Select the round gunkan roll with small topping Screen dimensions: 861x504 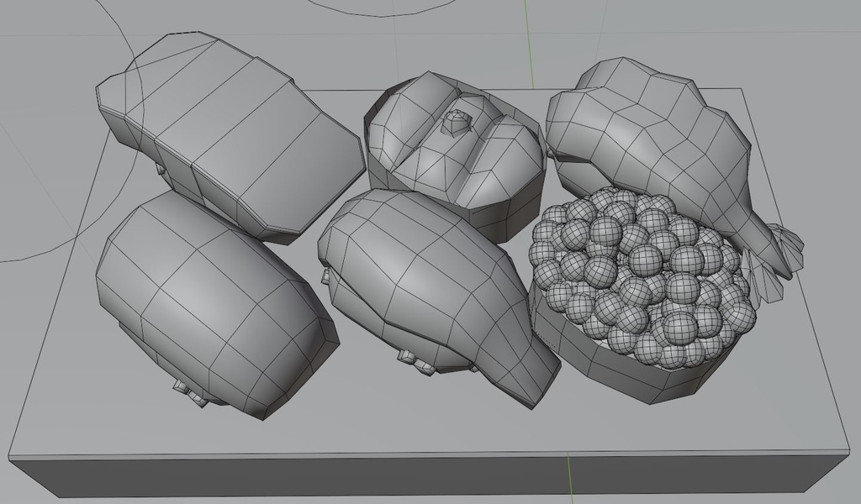456,156
